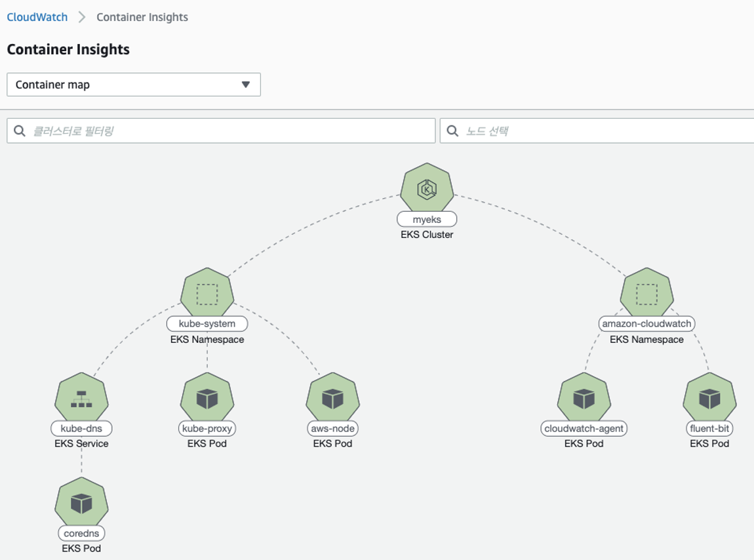Focus the node selection input field
The height and width of the screenshot is (560, 754).
597,131
